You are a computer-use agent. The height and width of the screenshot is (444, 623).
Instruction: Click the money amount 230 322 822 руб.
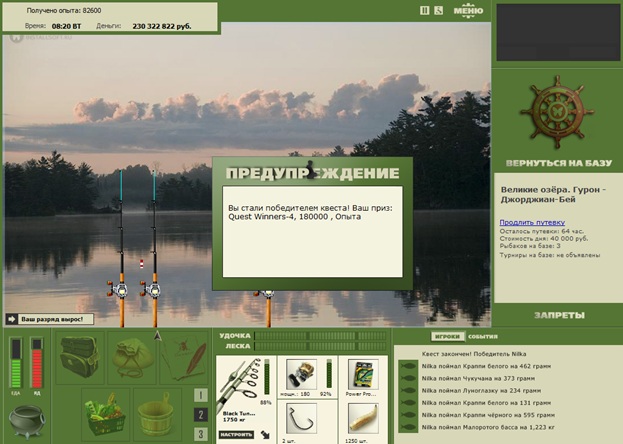click(162, 26)
